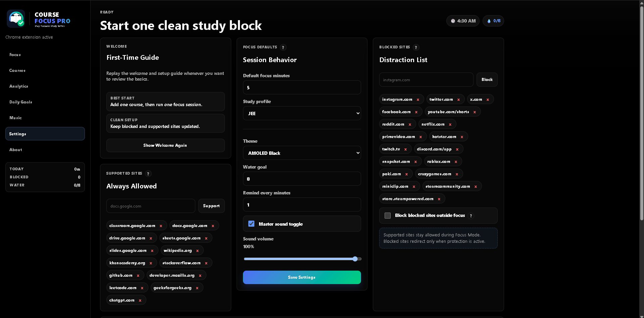Enable Block blocked sites outside focus
Image resolution: width=644 pixels, height=318 pixels.
coord(388,216)
